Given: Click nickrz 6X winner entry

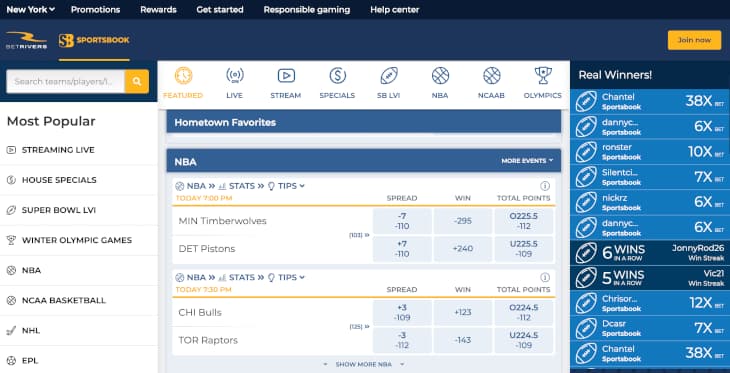Looking at the screenshot, I should 650,203.
